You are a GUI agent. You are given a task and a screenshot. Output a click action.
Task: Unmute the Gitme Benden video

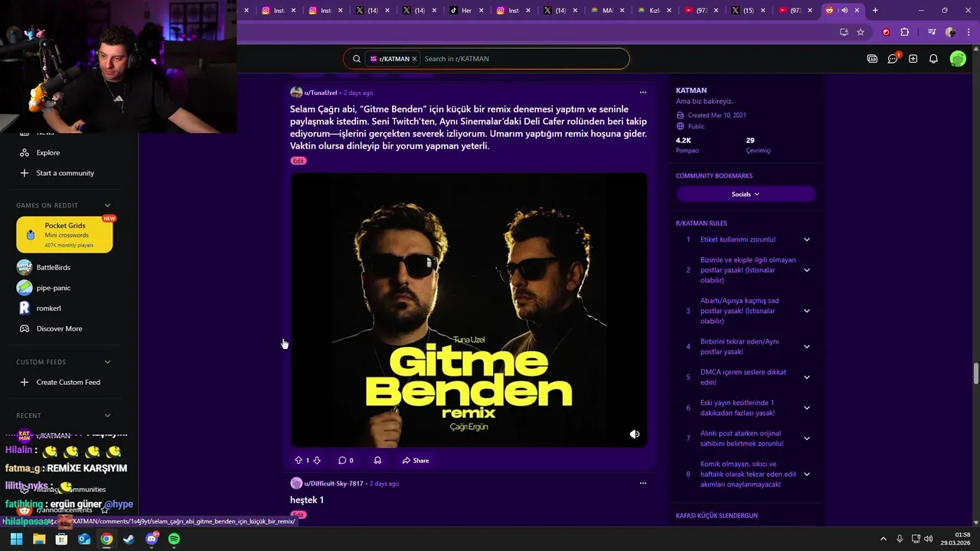(x=635, y=434)
